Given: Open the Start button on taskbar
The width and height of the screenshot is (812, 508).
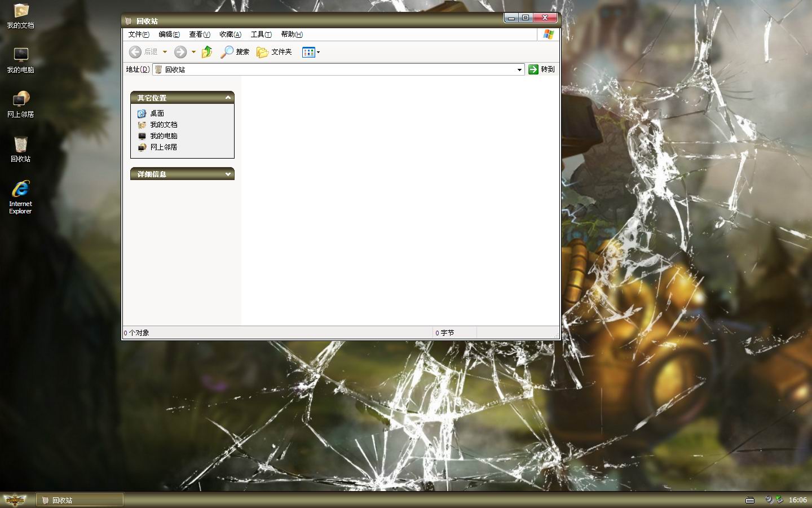Looking at the screenshot, I should coord(15,500).
